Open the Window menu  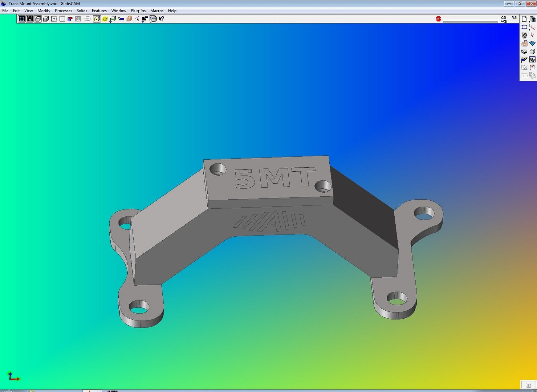tap(119, 11)
